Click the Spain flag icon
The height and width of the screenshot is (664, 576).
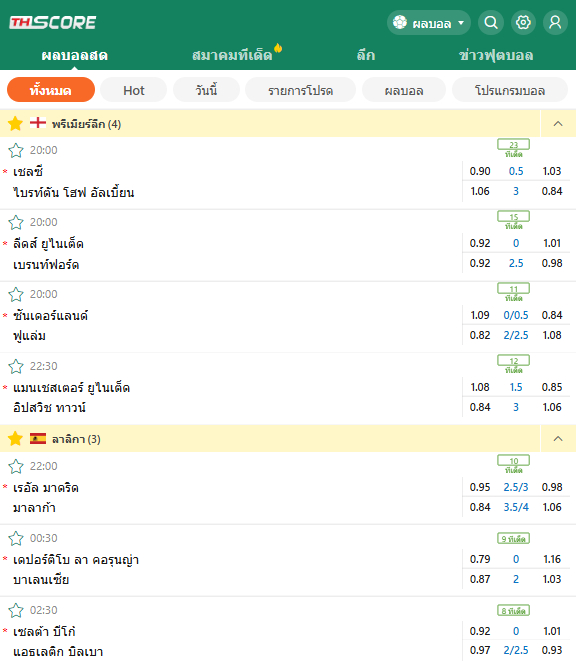(x=38, y=438)
